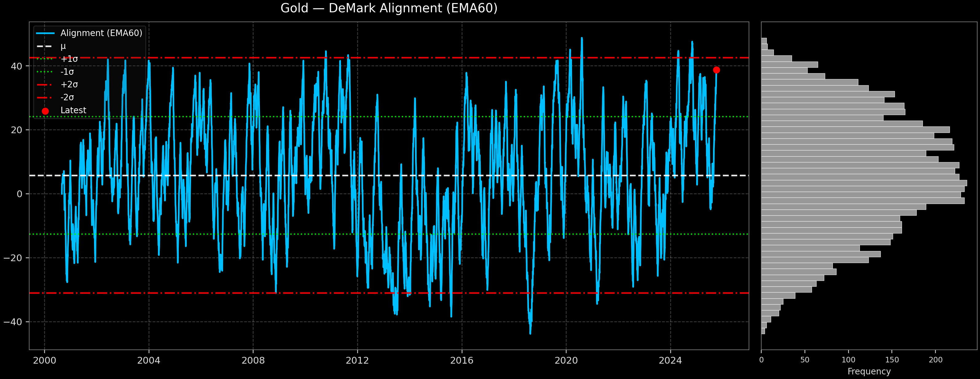Click the +2σ legend entry
This screenshot has width=980, height=379.
(x=69, y=85)
